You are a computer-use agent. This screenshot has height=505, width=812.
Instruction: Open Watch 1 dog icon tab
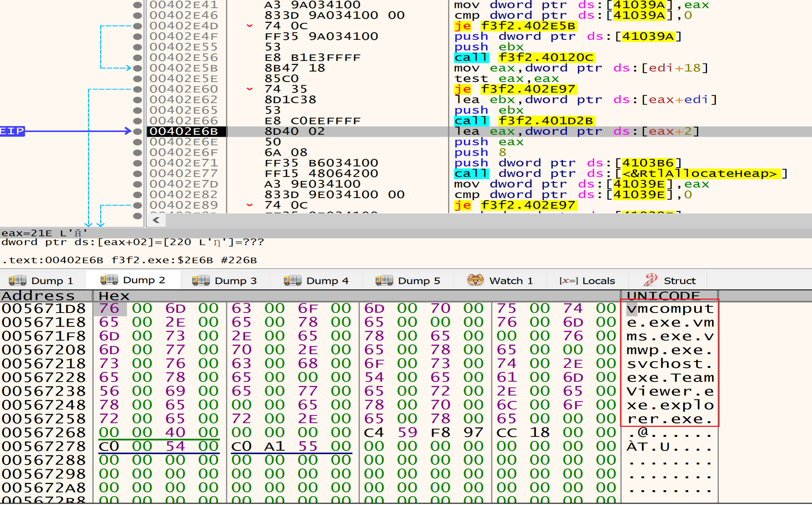coord(475,280)
